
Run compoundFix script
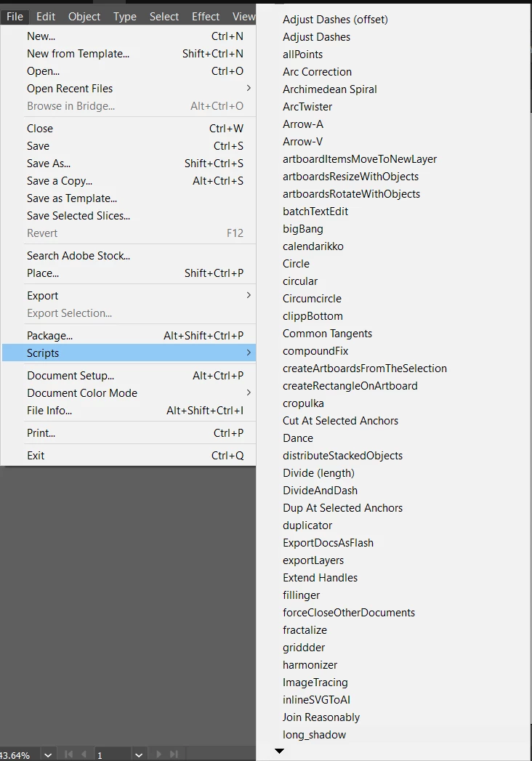tap(315, 351)
